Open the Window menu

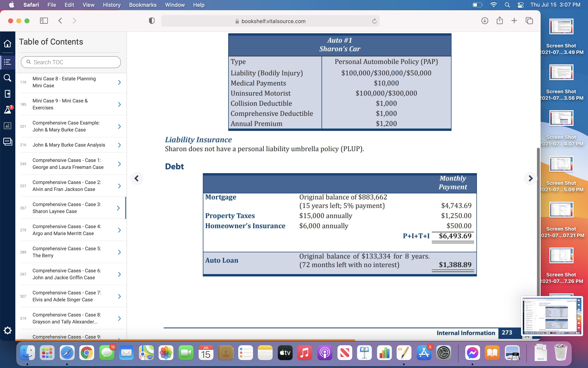[175, 5]
